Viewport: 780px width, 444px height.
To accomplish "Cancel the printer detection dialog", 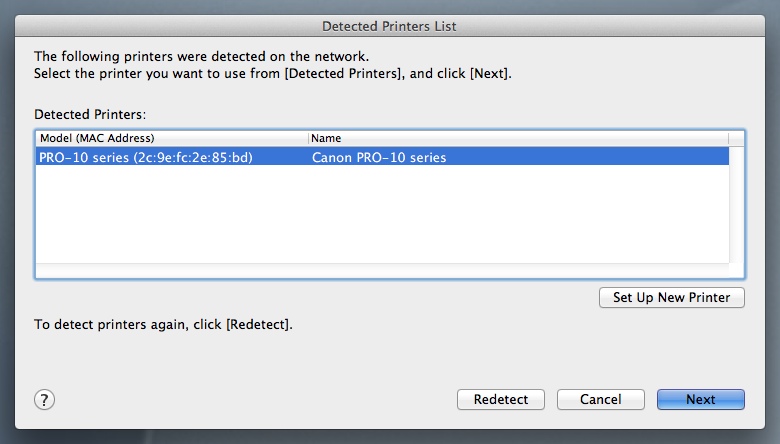I will pos(601,399).
